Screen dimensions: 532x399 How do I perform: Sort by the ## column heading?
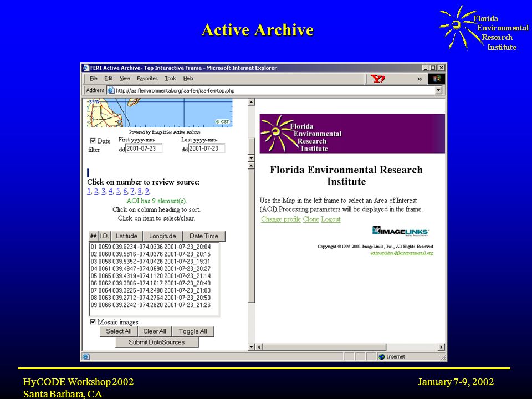tap(93, 236)
